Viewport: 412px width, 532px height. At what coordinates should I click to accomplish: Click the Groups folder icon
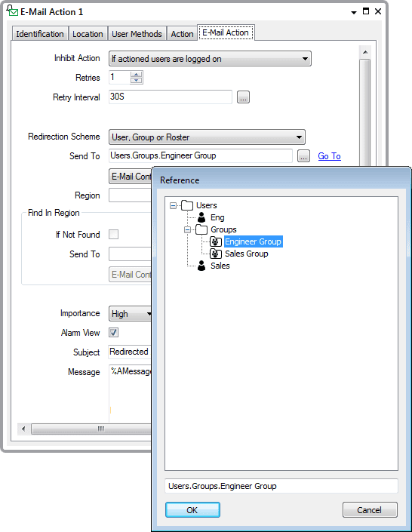[x=201, y=229]
